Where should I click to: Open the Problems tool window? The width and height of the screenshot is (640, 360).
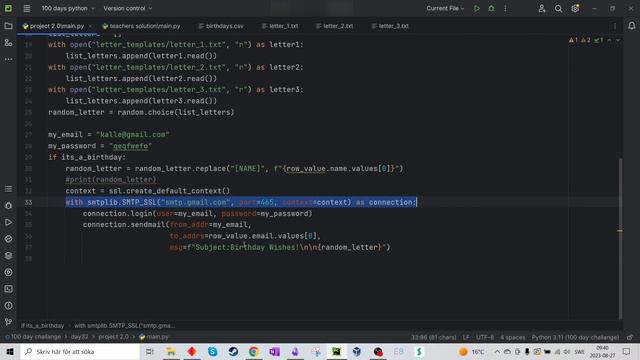tap(8, 306)
